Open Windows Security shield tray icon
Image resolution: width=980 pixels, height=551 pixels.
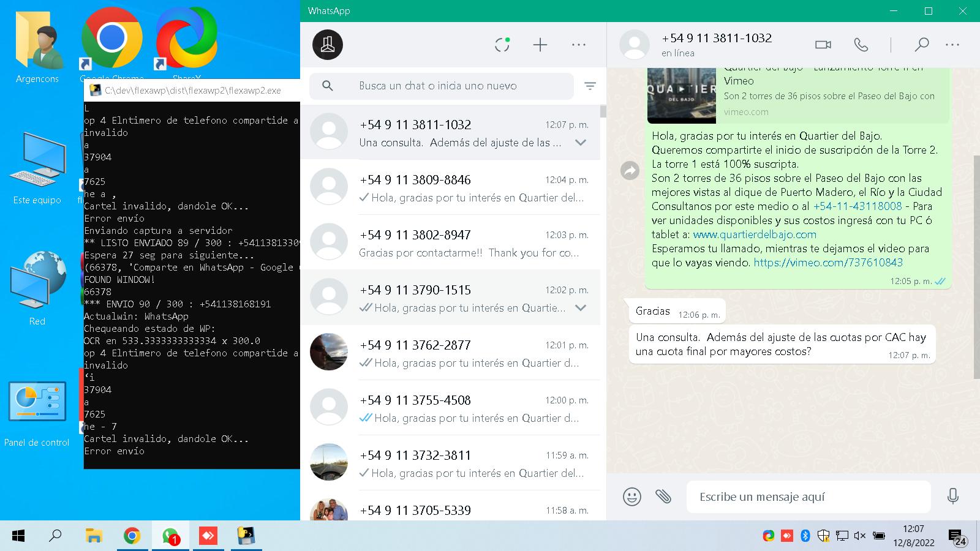[x=824, y=536]
